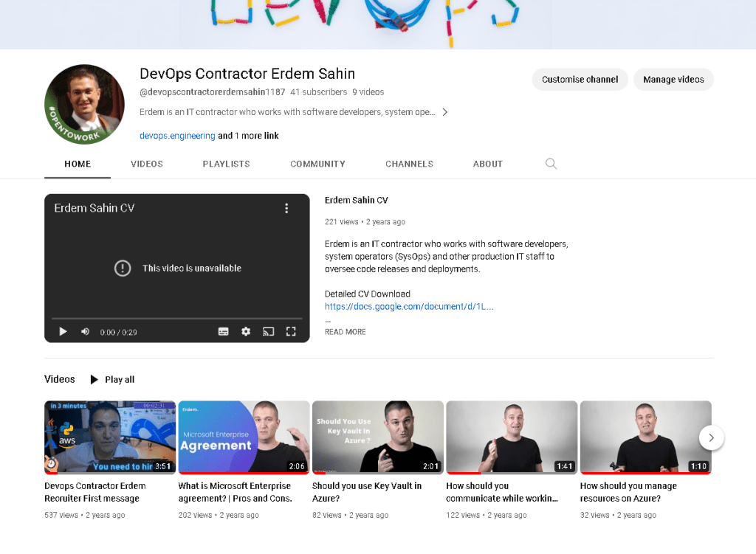Click the '221 views • 2 years ago' text
This screenshot has height=554, width=756.
pos(365,222)
